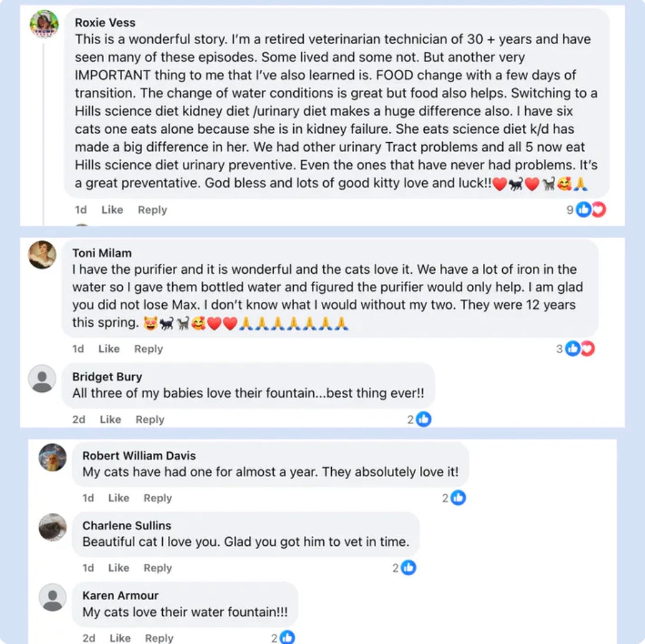View likes on Robert William Davis's comment
The image size is (645, 644).
(x=453, y=498)
